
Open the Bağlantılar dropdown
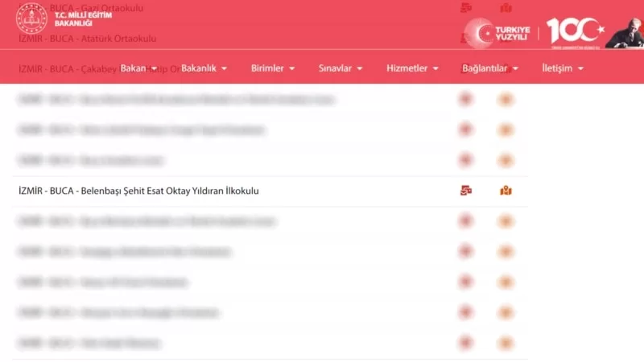coord(490,68)
